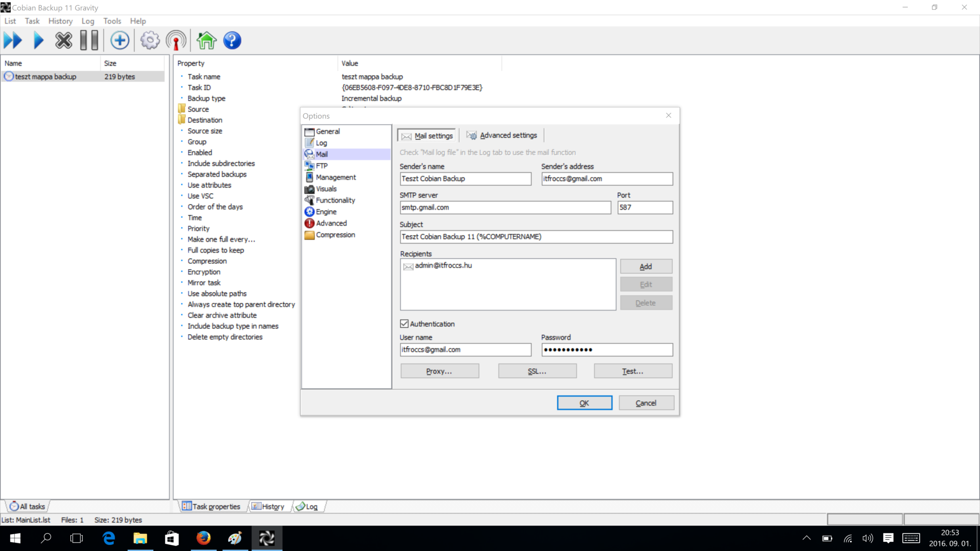Click the remote connection antenna icon
This screenshot has height=551, width=980.
(176, 40)
